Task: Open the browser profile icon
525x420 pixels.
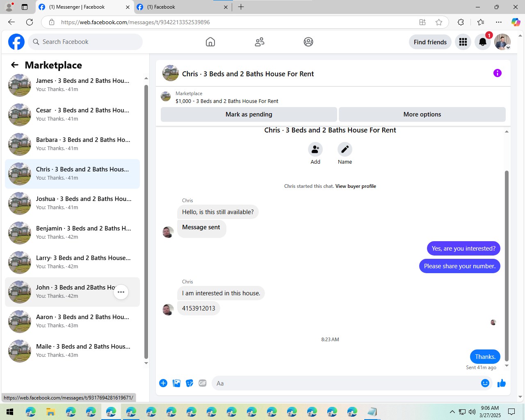Action: coord(9,7)
